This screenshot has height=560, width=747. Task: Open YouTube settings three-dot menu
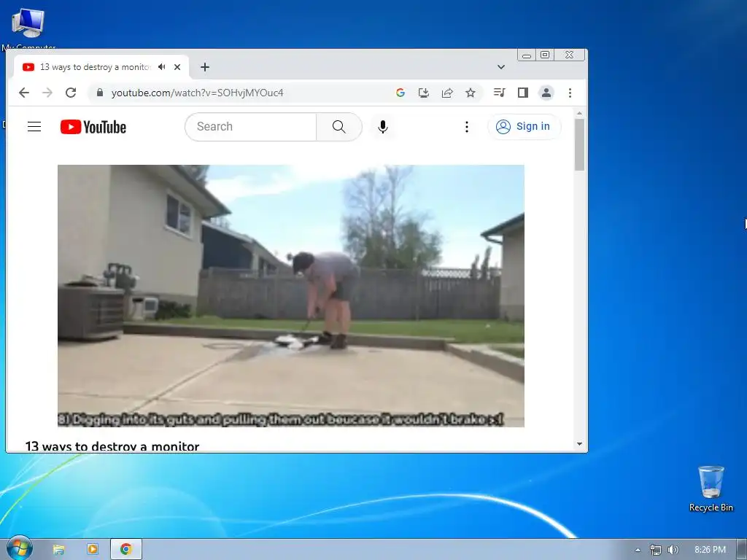coord(467,127)
